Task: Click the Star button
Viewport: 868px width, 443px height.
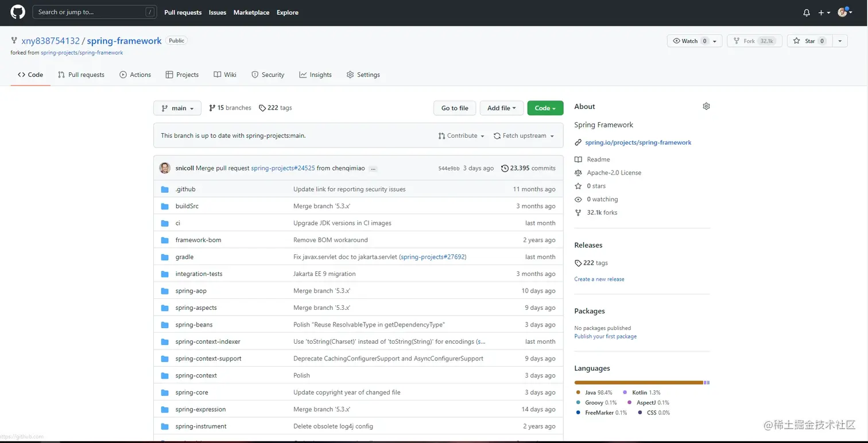Action: 809,41
